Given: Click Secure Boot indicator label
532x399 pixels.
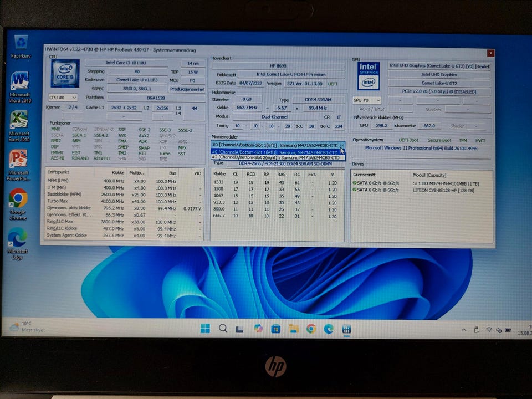Looking at the screenshot, I should click(x=439, y=140).
